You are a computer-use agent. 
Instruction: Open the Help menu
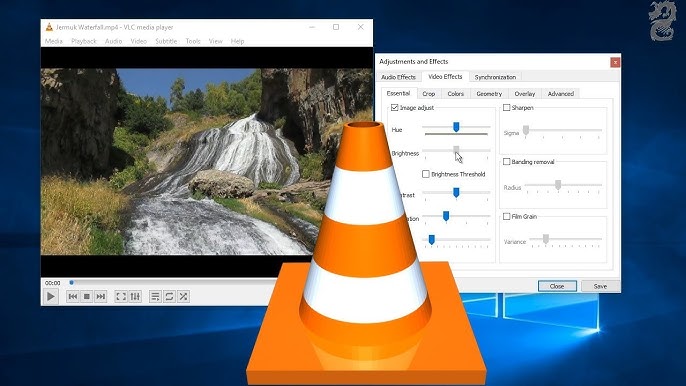click(x=237, y=41)
